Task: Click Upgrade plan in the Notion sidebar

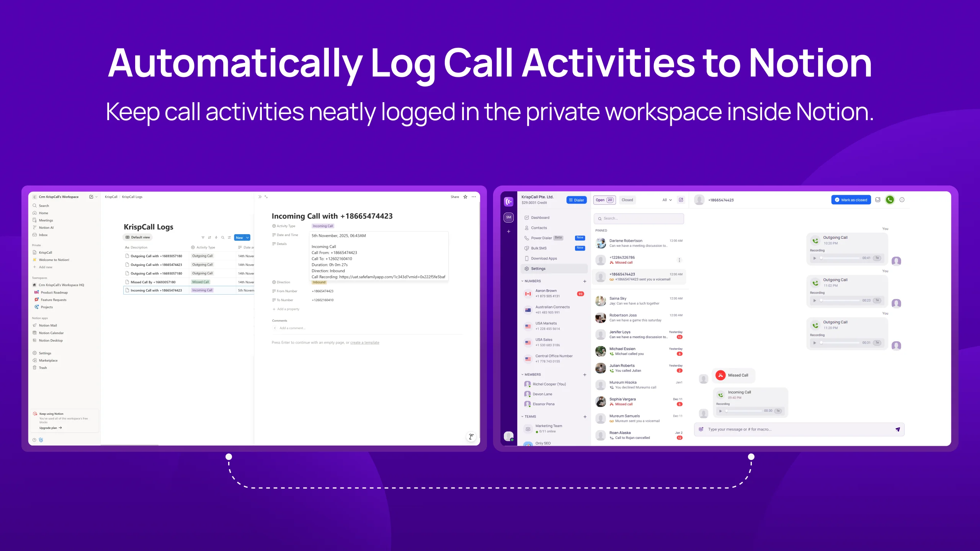Action: (51, 428)
